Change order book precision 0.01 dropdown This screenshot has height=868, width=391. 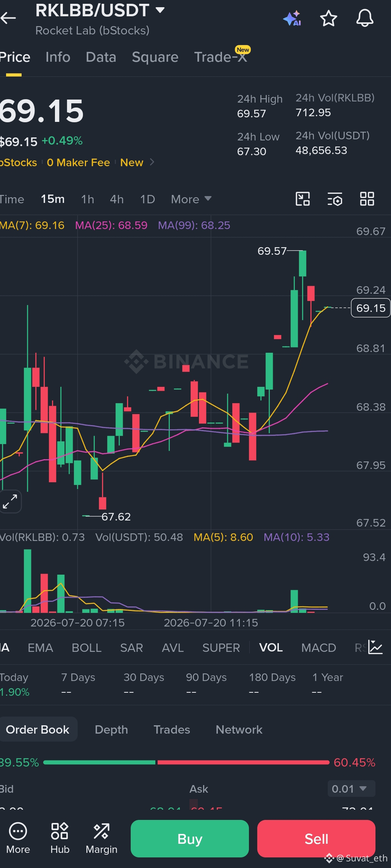[x=351, y=789]
